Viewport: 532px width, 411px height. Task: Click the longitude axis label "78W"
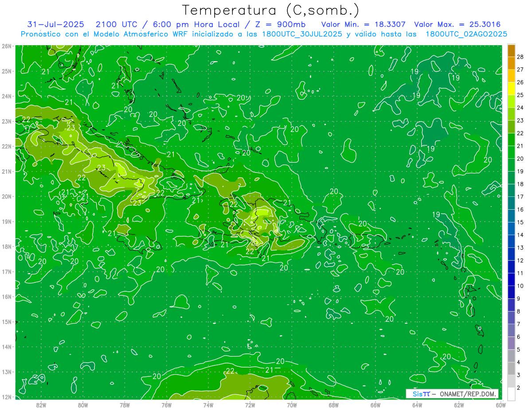click(x=125, y=405)
